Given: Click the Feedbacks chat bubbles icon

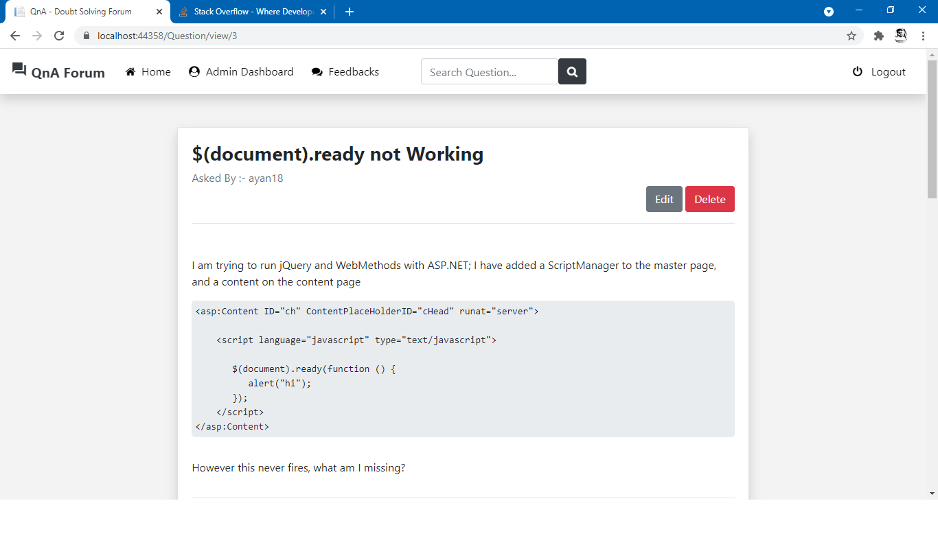Looking at the screenshot, I should coord(317,72).
